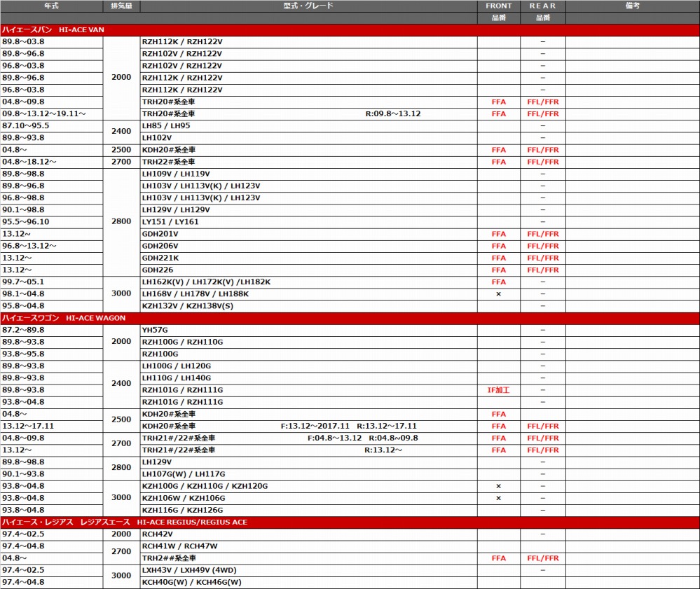Click the YH57G model cell

308,330
